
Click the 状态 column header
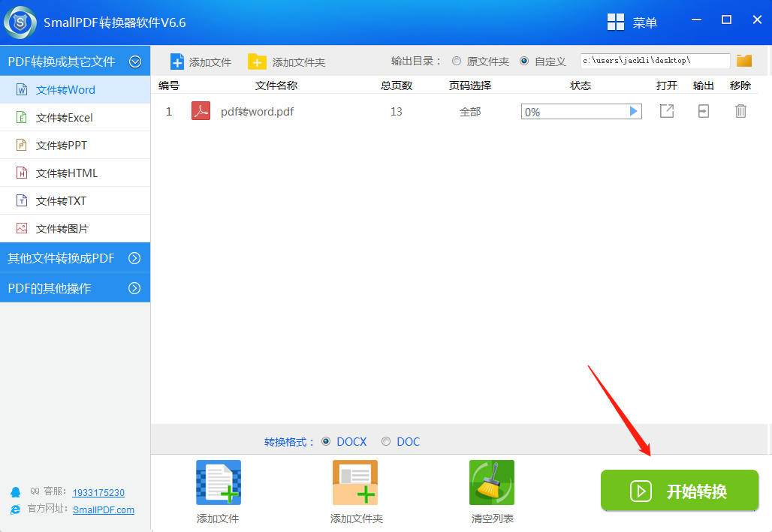581,86
